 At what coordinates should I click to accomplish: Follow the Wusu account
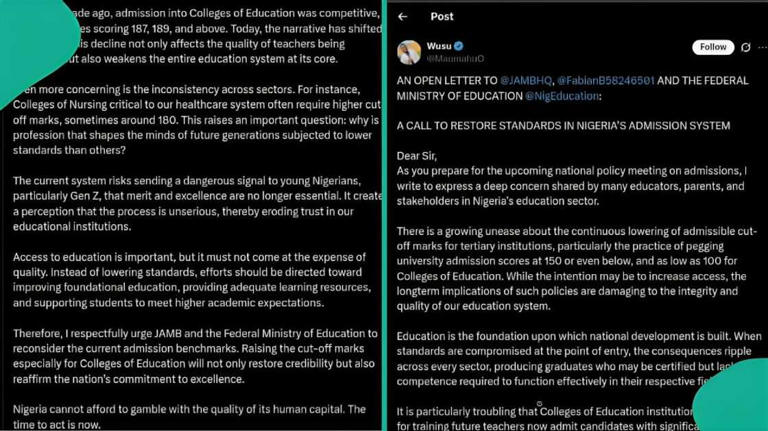pyautogui.click(x=713, y=47)
